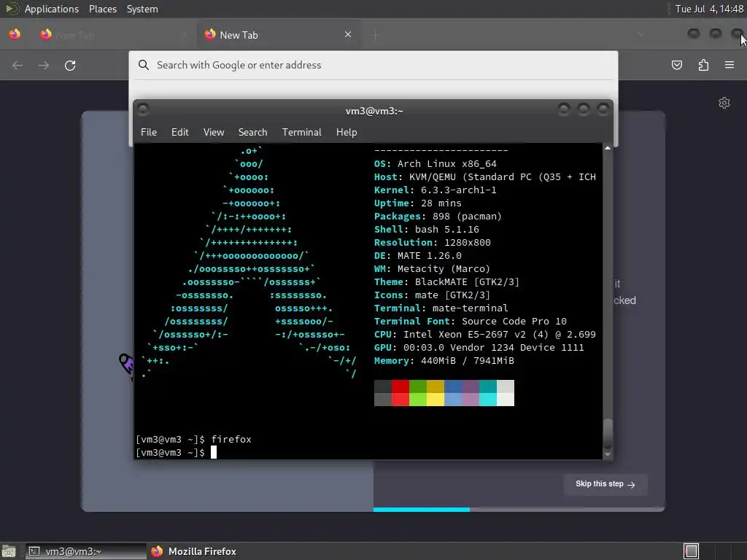Click the cyan color block in neofetch output

point(488,393)
